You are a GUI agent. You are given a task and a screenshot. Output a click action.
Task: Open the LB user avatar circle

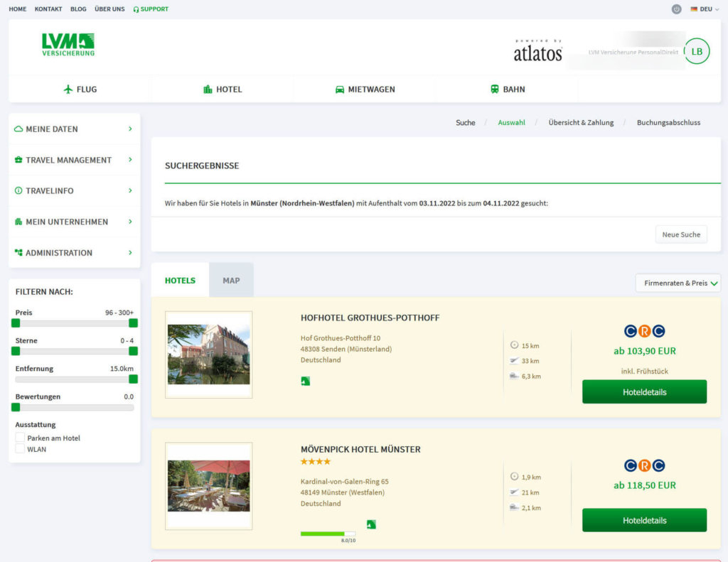point(697,51)
